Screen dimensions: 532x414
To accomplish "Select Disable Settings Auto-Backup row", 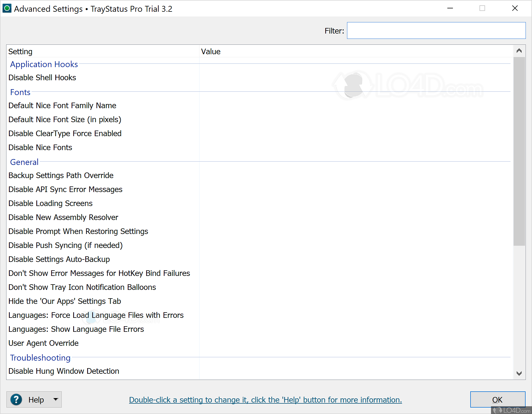I will point(59,259).
